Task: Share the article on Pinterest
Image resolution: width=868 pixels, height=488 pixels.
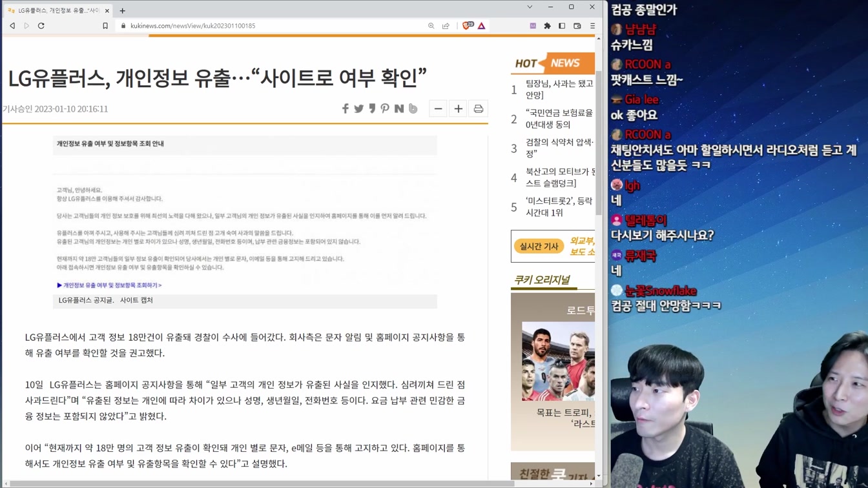Action: point(385,108)
